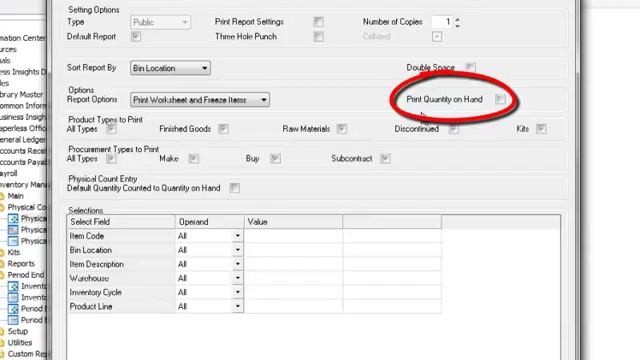Toggle the Kits checkbox

point(541,129)
